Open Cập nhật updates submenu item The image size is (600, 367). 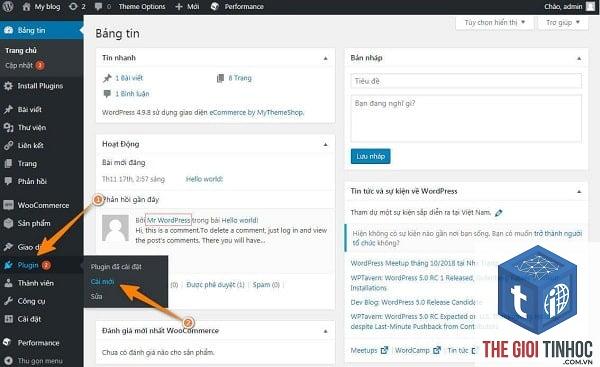pos(24,65)
